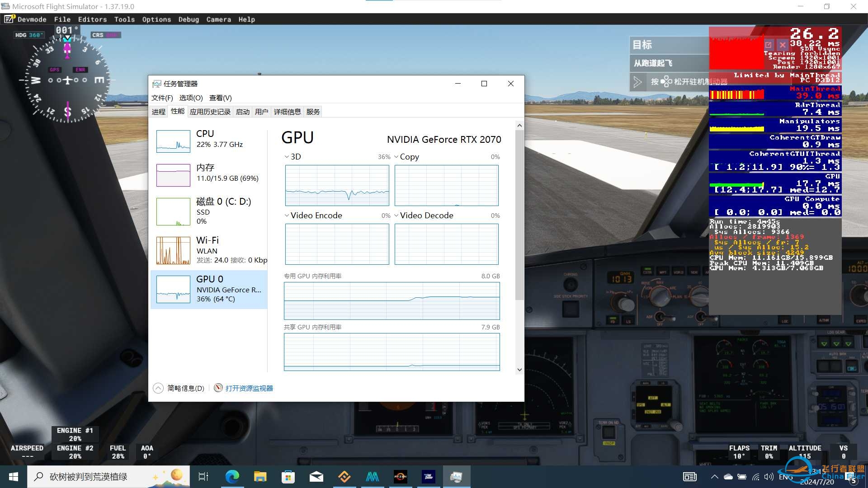The image size is (868, 488).
Task: Open the Tools menu in Flight Simulator
Action: [x=124, y=19]
